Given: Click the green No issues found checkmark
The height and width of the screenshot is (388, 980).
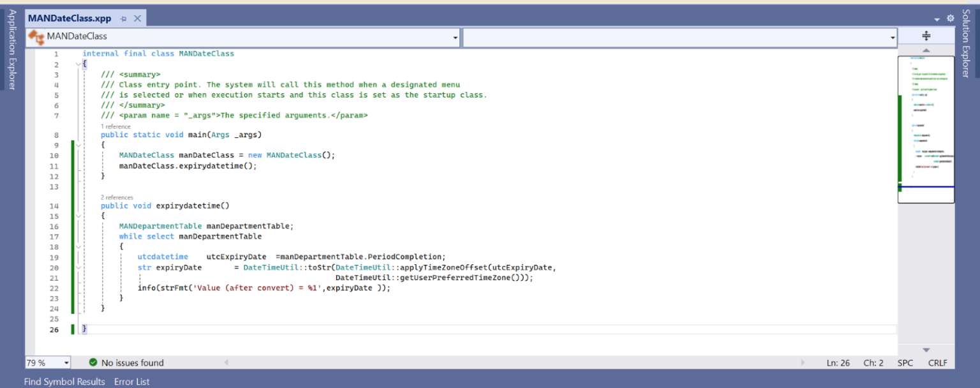Looking at the screenshot, I should coord(93,362).
